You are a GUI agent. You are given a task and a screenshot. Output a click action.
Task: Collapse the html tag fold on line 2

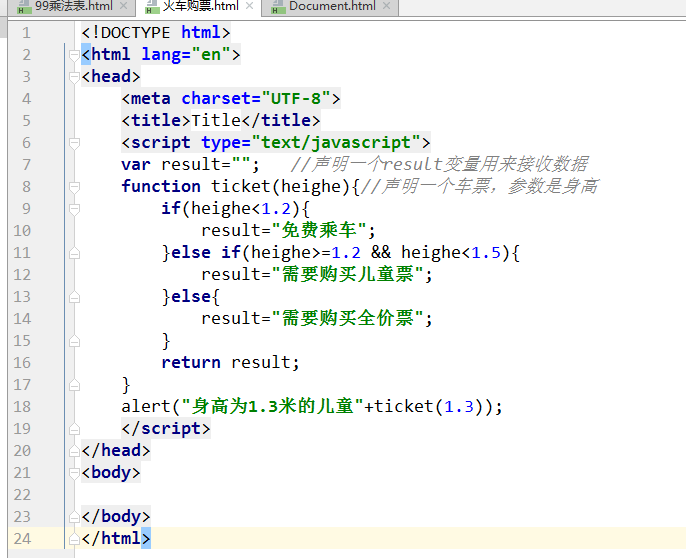coord(74,55)
